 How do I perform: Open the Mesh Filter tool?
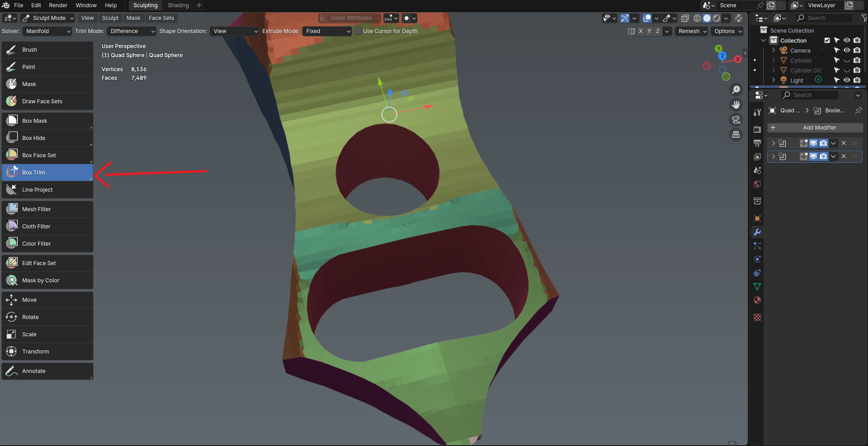pos(47,209)
